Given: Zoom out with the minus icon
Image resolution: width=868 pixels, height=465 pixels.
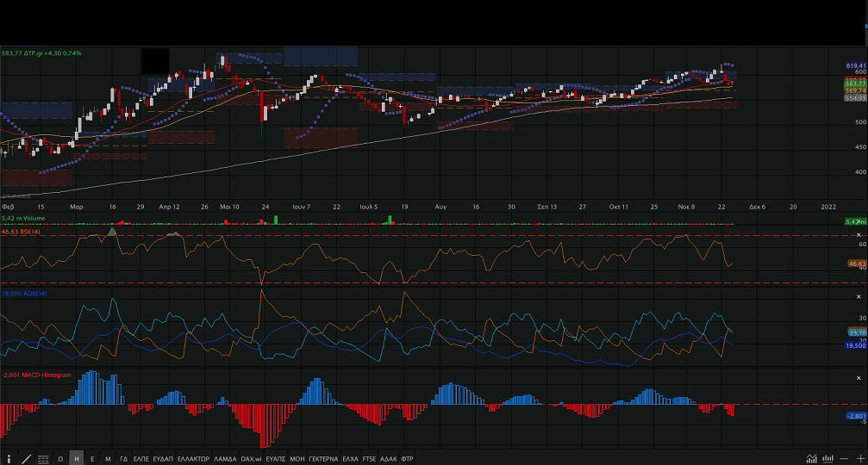Looking at the screenshot, I should [846, 458].
